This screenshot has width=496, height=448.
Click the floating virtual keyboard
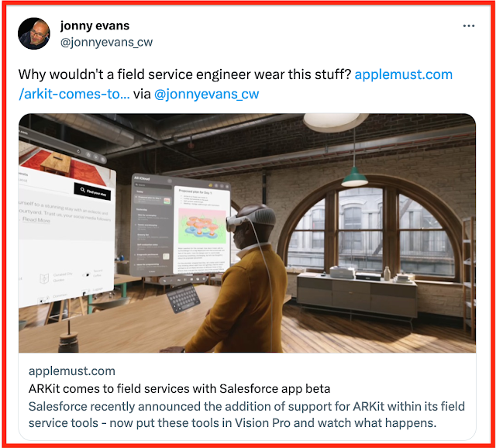[184, 298]
